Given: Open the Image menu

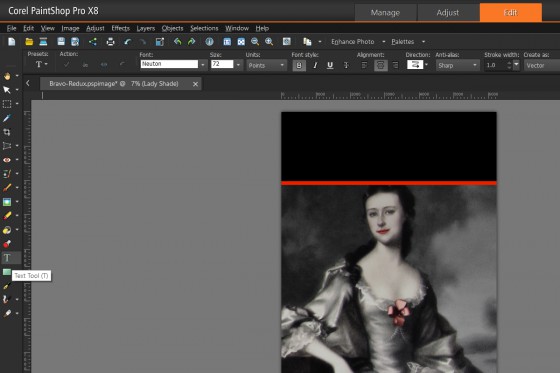Looking at the screenshot, I should pos(70,28).
